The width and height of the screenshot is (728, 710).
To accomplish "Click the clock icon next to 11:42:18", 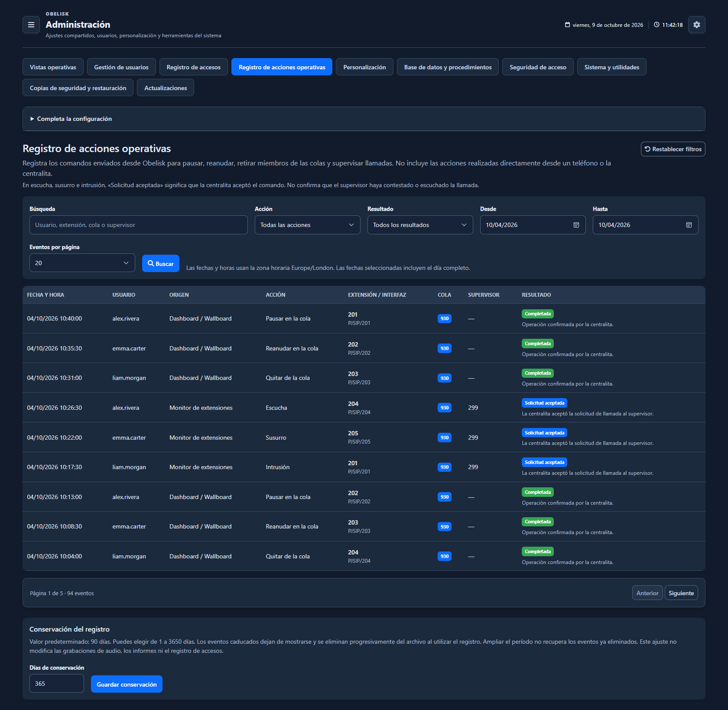I will click(x=656, y=25).
